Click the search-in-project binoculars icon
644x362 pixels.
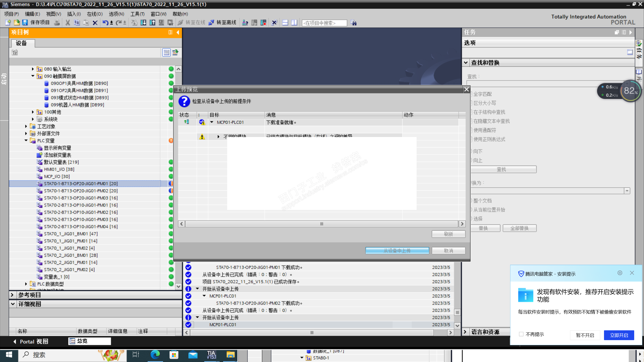point(353,23)
